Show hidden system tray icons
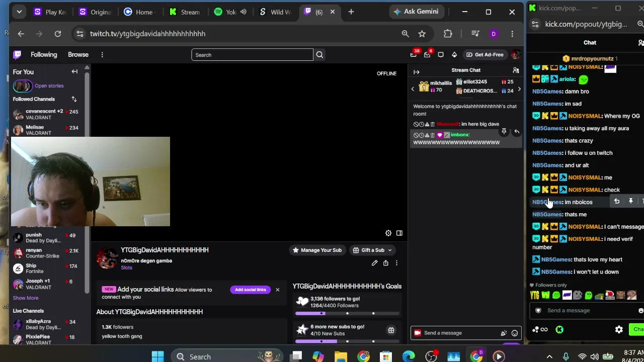This screenshot has width=644, height=362. (549, 356)
